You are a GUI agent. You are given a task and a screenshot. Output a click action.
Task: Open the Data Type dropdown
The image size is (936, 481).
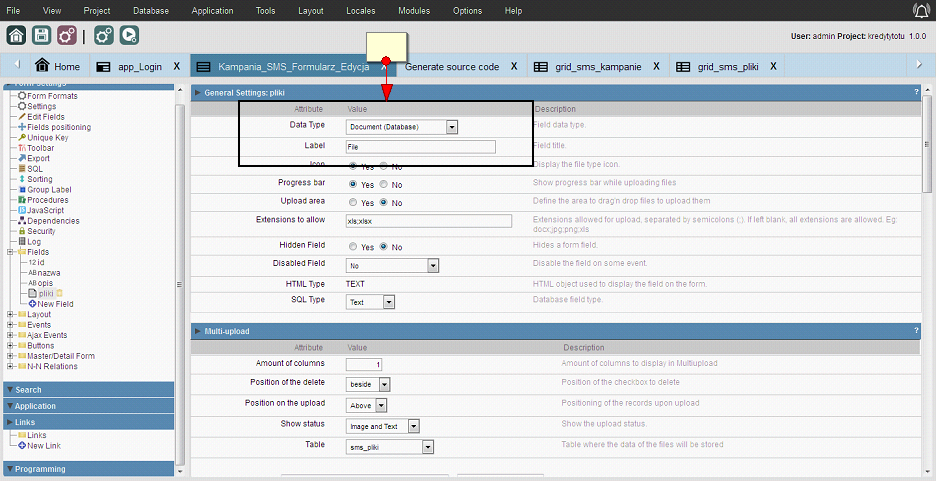pyautogui.click(x=402, y=127)
